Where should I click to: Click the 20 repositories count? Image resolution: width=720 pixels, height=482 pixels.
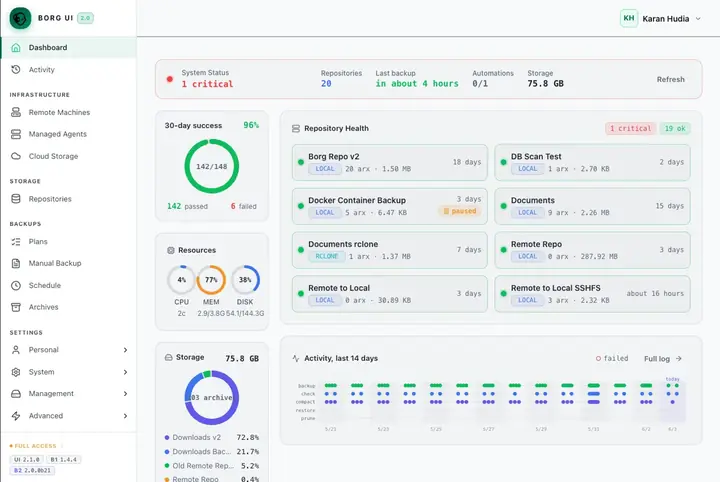(326, 84)
